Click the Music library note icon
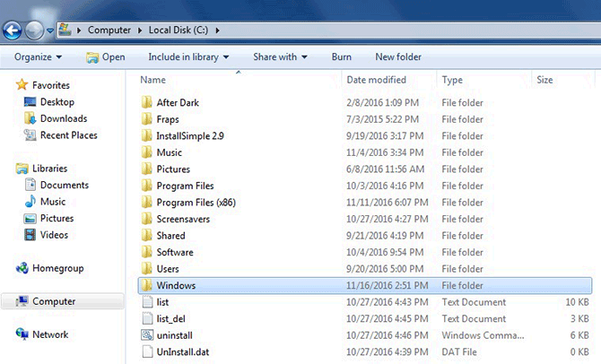 point(30,201)
